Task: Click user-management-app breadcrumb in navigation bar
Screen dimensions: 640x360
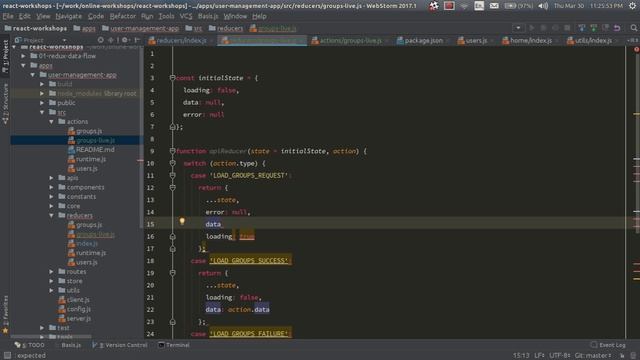Action: tap(140, 28)
